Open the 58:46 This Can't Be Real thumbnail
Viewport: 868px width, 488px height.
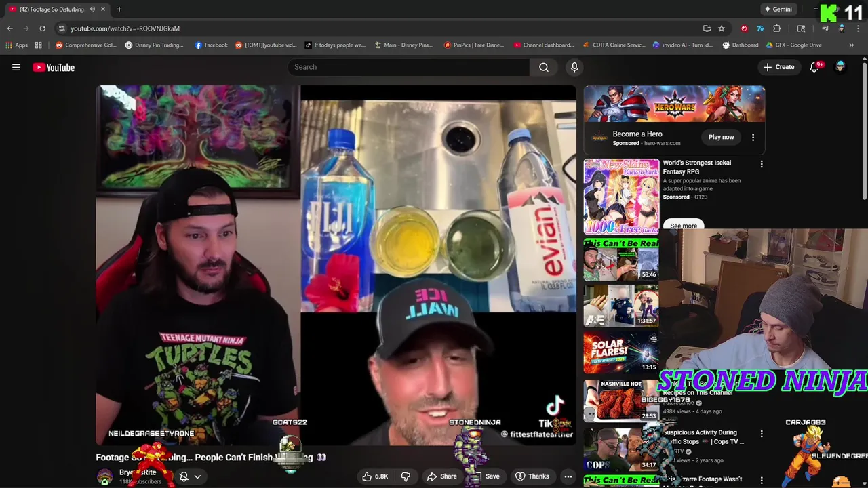click(x=621, y=260)
